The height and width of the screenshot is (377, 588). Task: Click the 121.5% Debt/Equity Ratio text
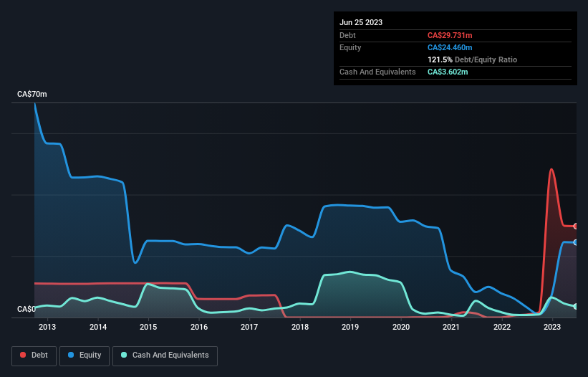pos(472,59)
